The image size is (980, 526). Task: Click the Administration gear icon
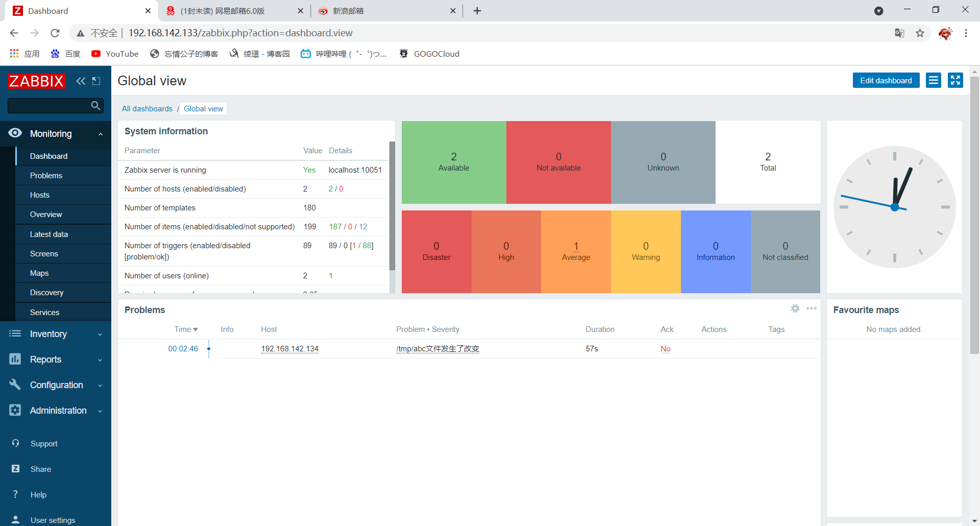[x=15, y=410]
